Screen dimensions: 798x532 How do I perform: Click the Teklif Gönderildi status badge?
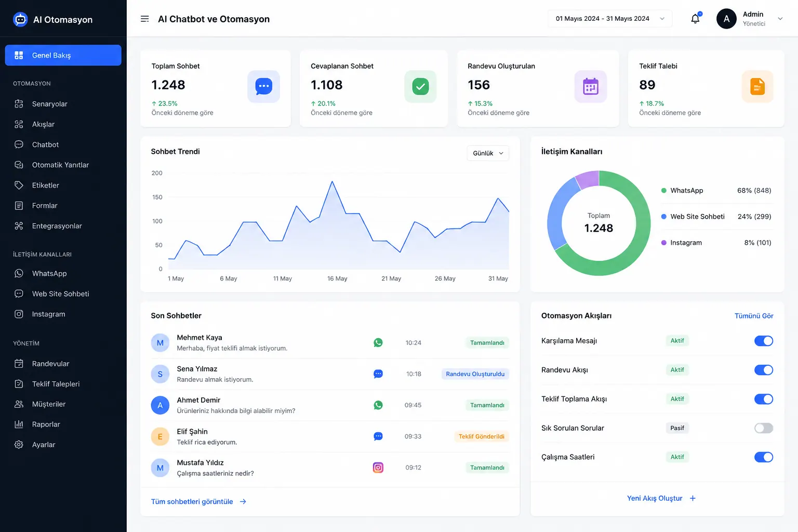(x=481, y=436)
